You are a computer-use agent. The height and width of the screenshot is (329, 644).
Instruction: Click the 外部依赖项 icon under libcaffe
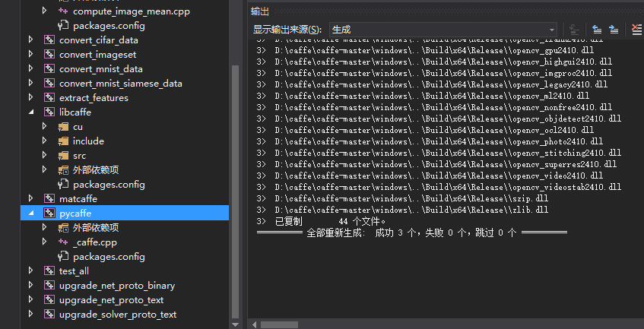[x=63, y=170]
